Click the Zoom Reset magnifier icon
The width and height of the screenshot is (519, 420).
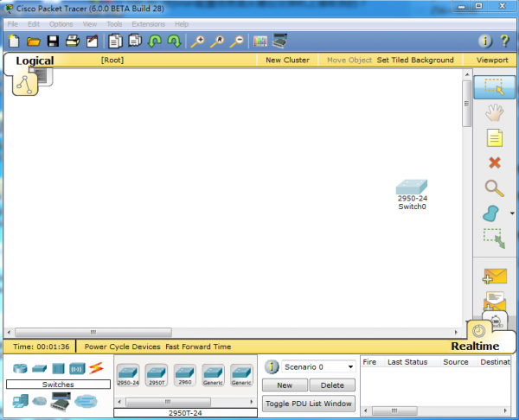click(217, 41)
